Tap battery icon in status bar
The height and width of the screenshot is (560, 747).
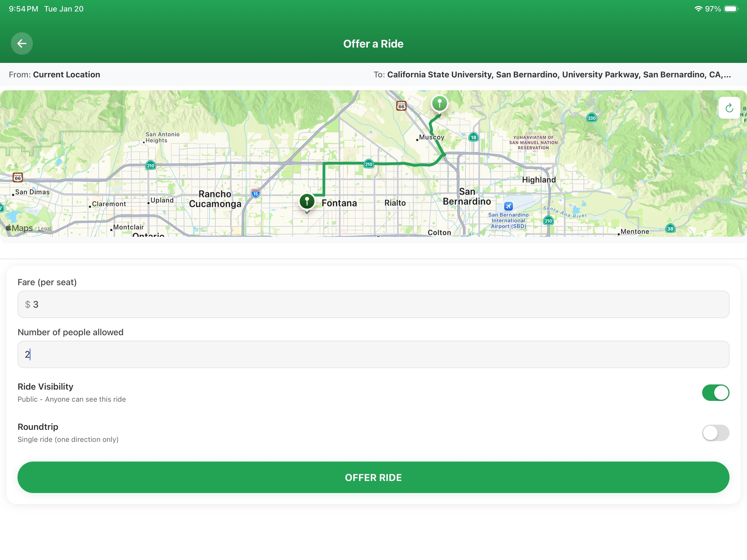(731, 9)
